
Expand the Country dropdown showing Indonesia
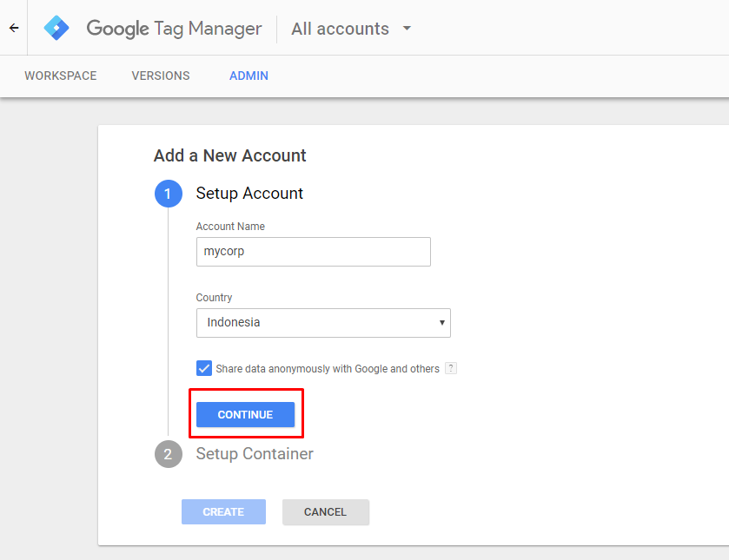[323, 322]
